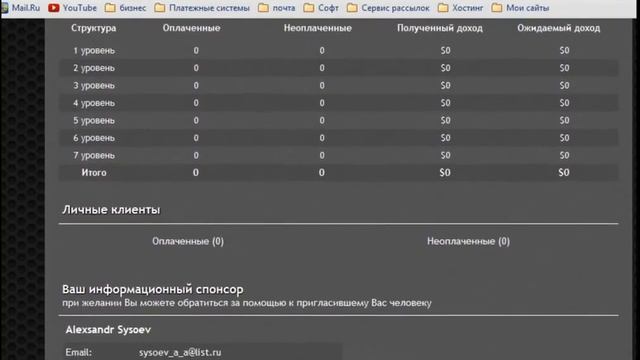This screenshot has height=360, width=640.
Task: Click 4 уровень Неоплаченные value
Action: pos(322,103)
